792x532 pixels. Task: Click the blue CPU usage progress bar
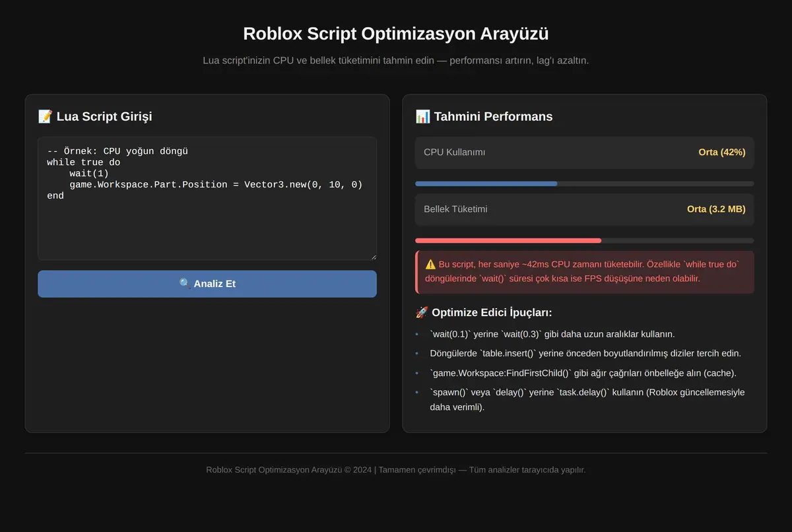pos(486,183)
